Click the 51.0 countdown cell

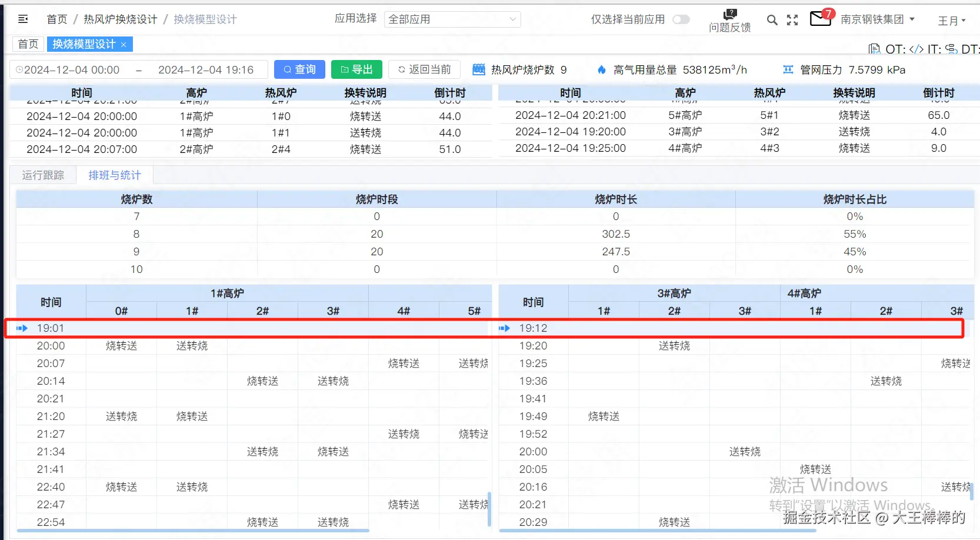coord(450,149)
